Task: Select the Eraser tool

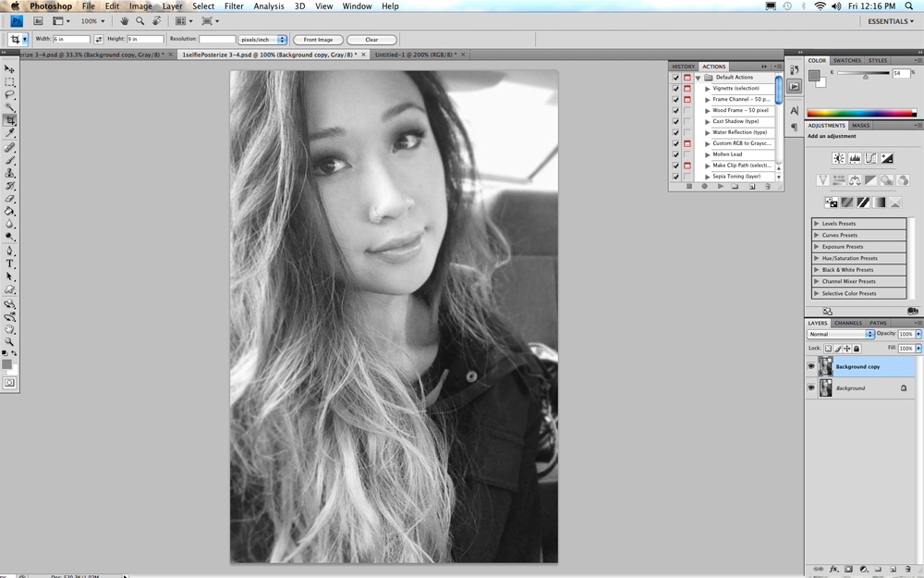Action: click(9, 199)
